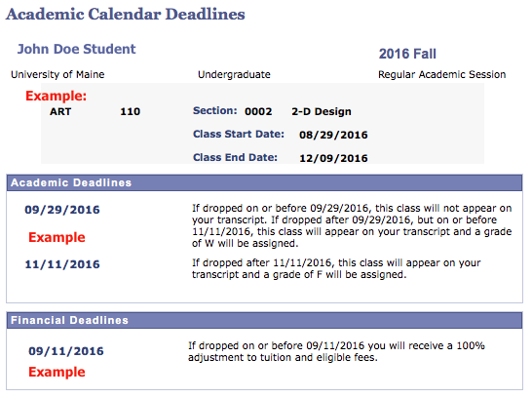532x398 pixels.
Task: Select the 09/29/2016 academic deadline date
Action: tap(62, 210)
